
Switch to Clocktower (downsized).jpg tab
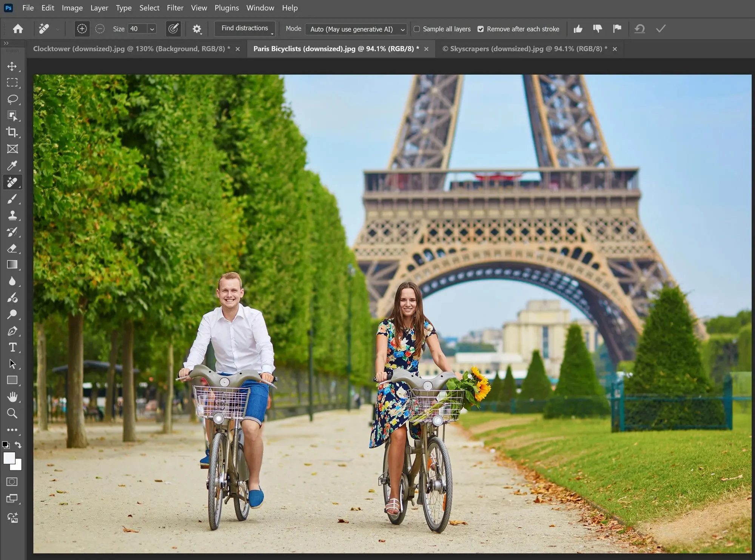coord(131,49)
